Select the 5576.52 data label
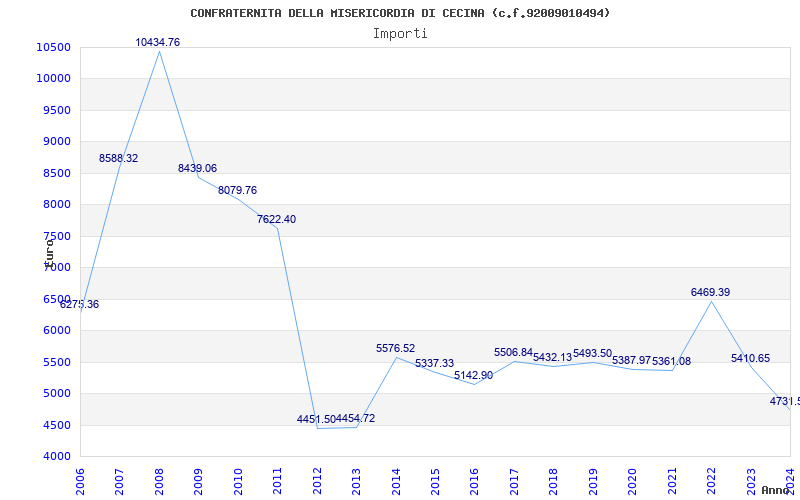Viewport: 800px width, 500px height. [395, 348]
